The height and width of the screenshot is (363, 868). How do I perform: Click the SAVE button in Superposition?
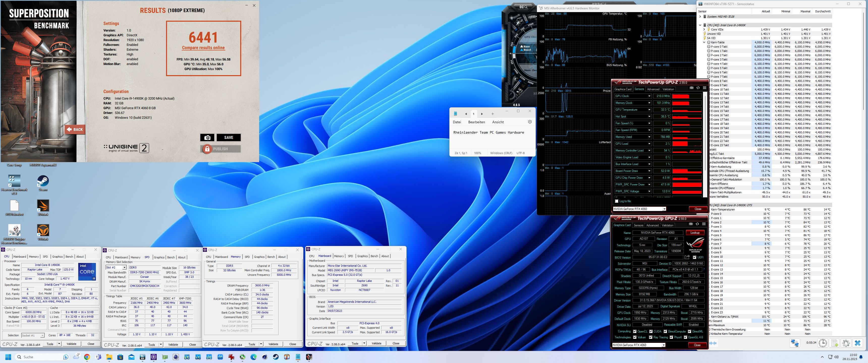click(x=228, y=137)
